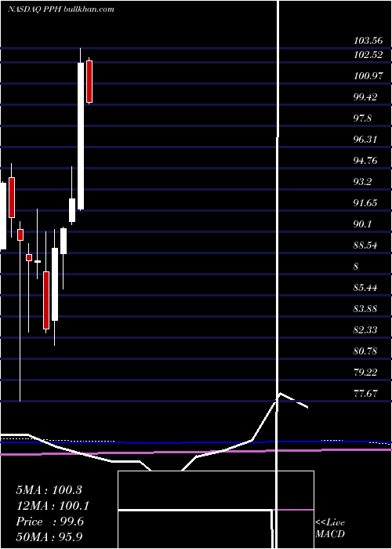
Task: Click the 85.44 price axis label
Action: (x=365, y=288)
